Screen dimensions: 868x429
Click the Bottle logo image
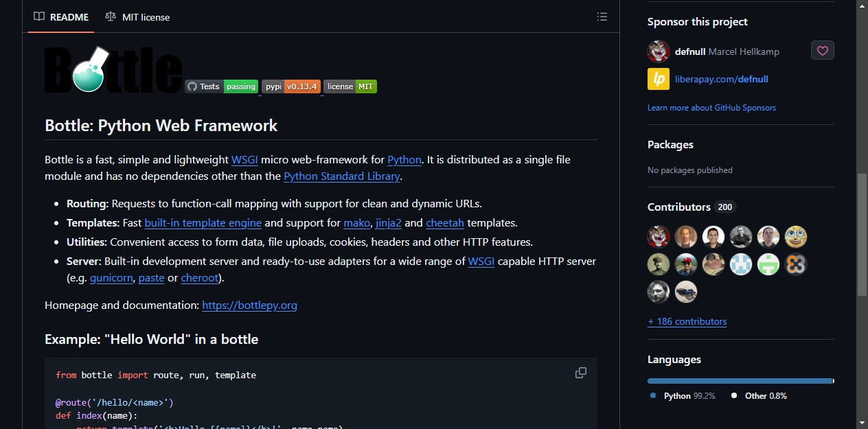(113, 69)
